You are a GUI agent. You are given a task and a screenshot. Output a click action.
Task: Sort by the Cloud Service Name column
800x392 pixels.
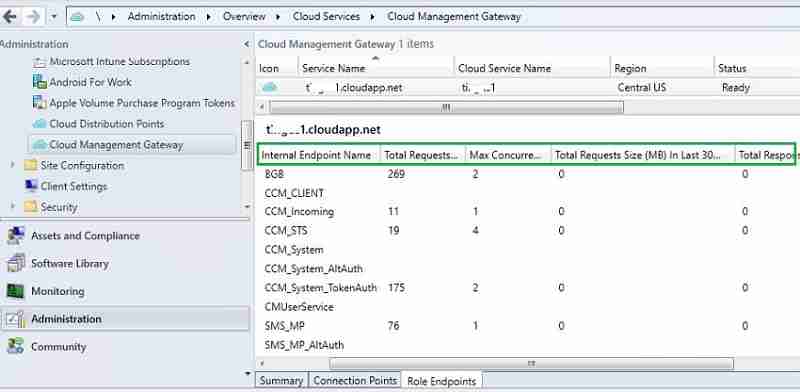tap(532, 68)
